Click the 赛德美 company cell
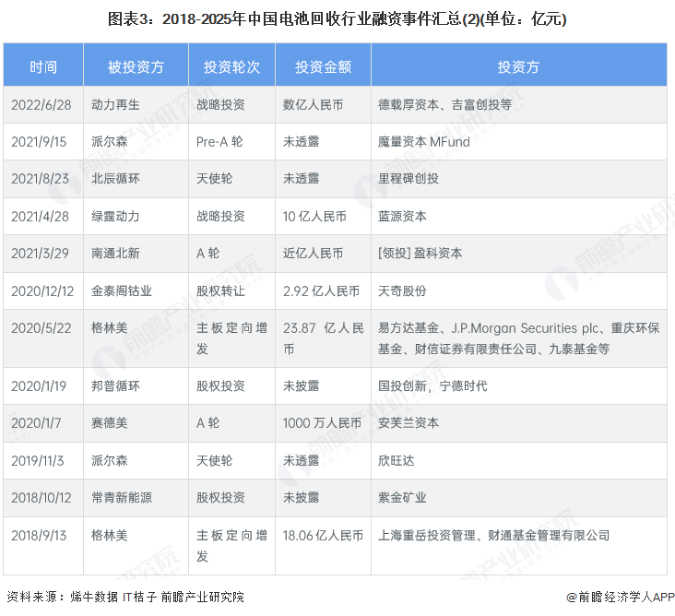This screenshot has width=675, height=616. (x=136, y=422)
